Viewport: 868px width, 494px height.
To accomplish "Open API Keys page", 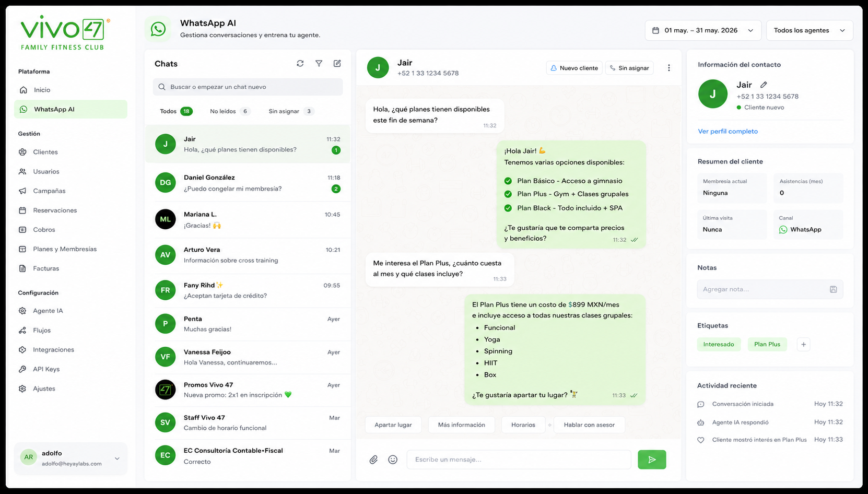I will (x=71, y=369).
